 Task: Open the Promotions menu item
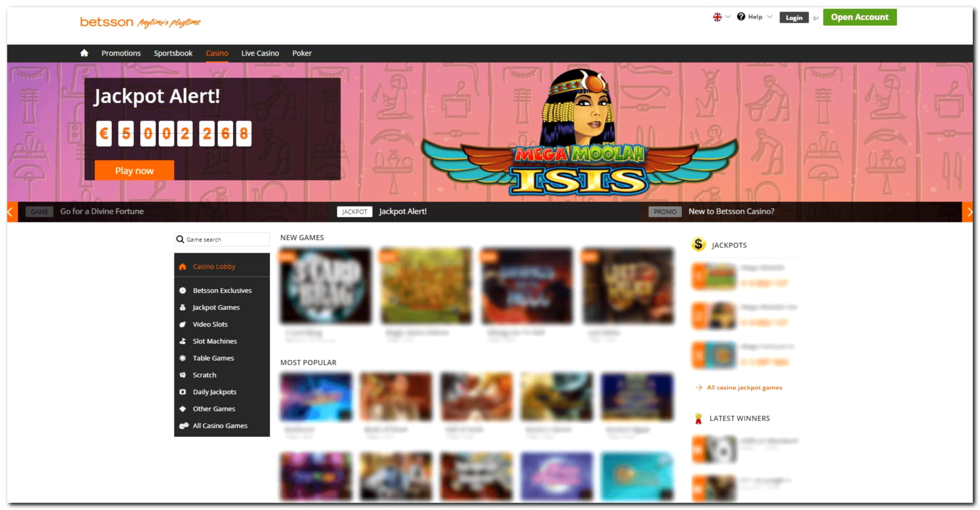[121, 53]
